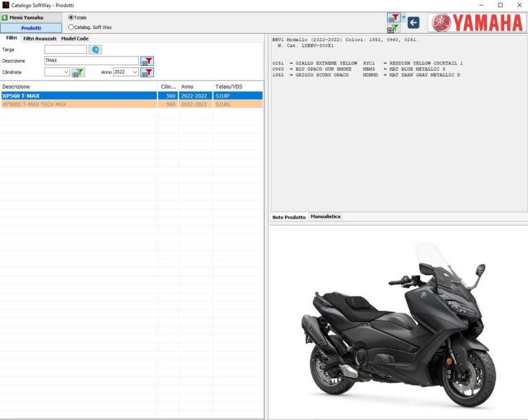Select the Totale radio button
Screen dimensions: 528x420
point(71,17)
